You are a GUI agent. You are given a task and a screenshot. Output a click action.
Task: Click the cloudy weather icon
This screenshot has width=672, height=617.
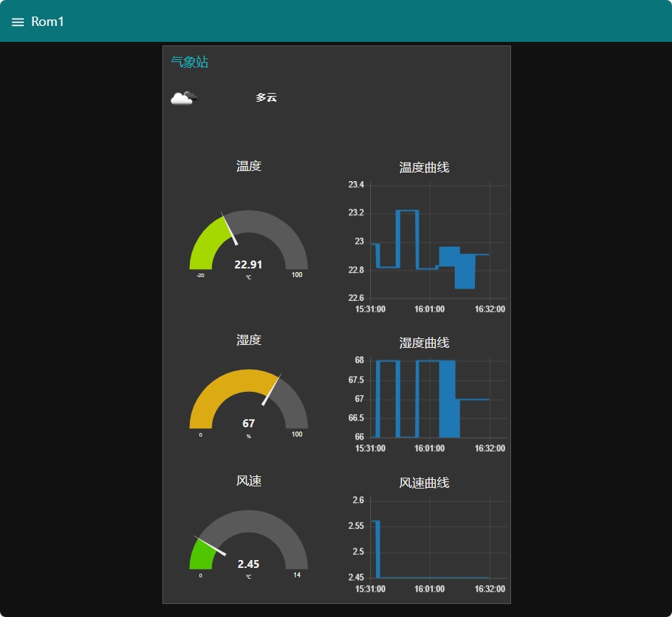[x=183, y=98]
